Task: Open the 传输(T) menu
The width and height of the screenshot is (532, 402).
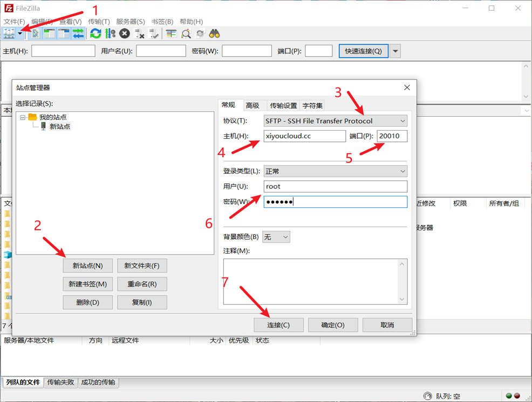Action: 99,22
